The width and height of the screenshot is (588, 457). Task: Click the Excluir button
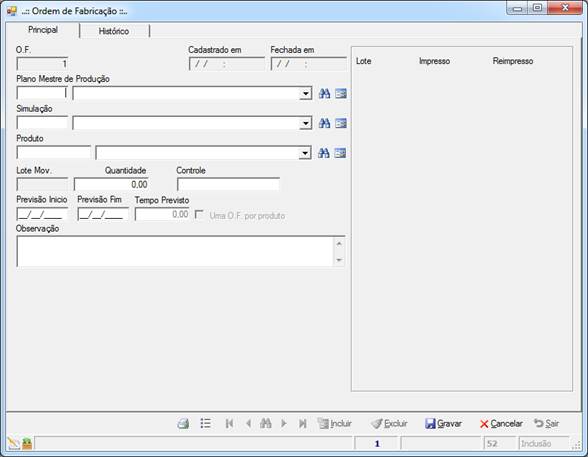pos(389,424)
